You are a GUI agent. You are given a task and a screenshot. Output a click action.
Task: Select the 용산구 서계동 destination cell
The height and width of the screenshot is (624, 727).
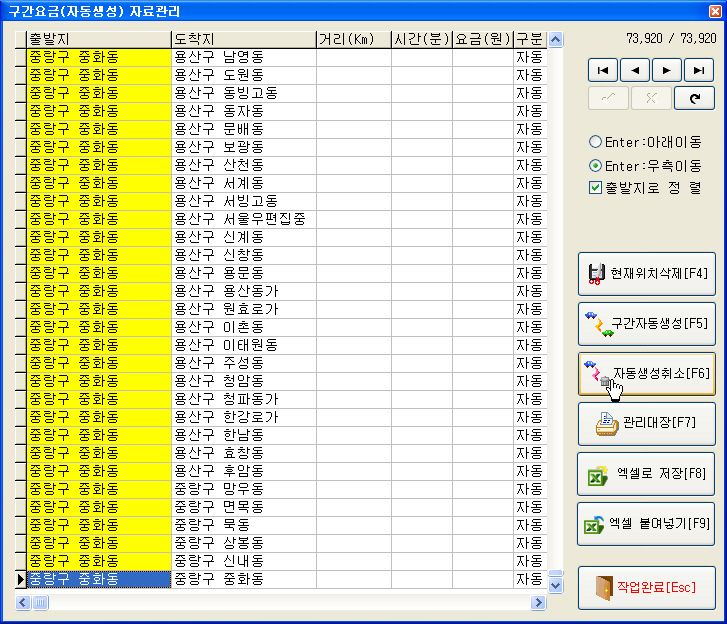pyautogui.click(x=244, y=184)
